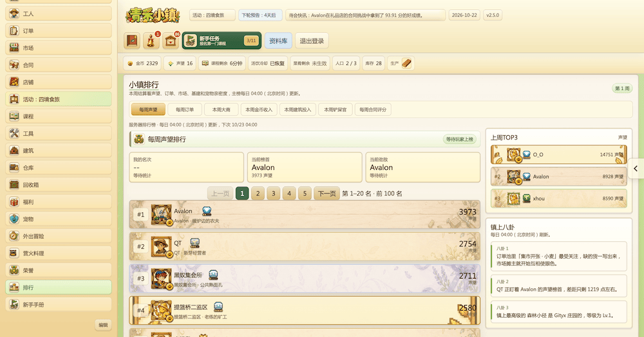Viewport: 644px width, 337px height.
Task: Click the 金币 2329 stat
Action: click(142, 63)
